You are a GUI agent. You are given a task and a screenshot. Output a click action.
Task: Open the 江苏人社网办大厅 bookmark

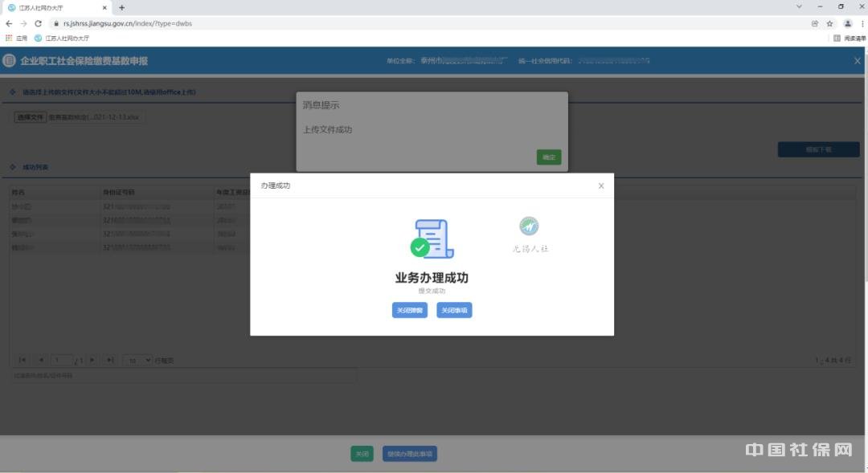(x=62, y=38)
